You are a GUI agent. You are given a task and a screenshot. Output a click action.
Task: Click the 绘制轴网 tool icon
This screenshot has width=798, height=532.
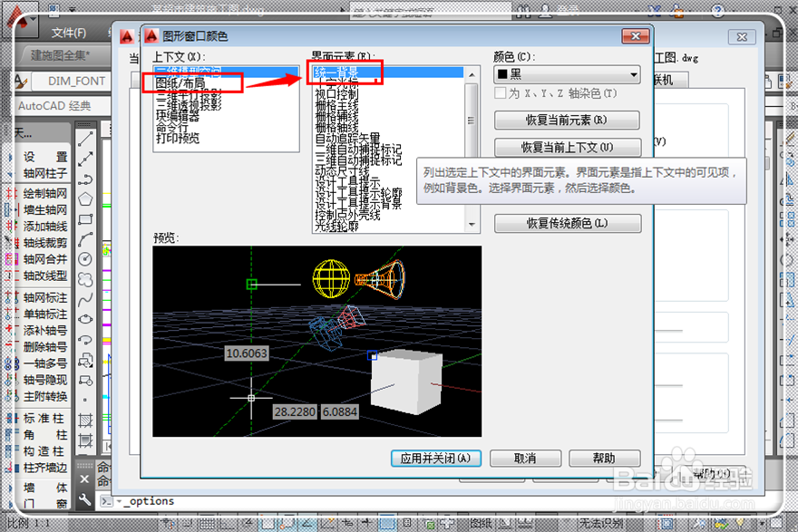(x=12, y=193)
